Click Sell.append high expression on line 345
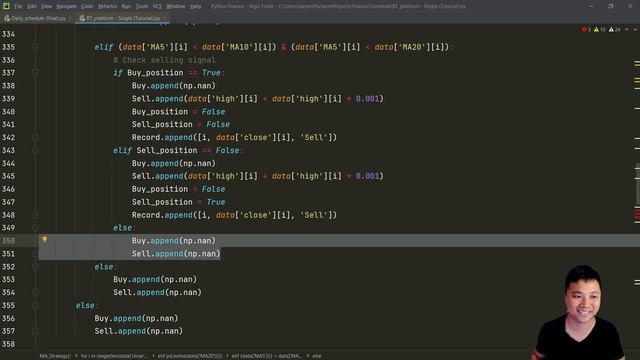The height and width of the screenshot is (360, 640). coord(258,176)
